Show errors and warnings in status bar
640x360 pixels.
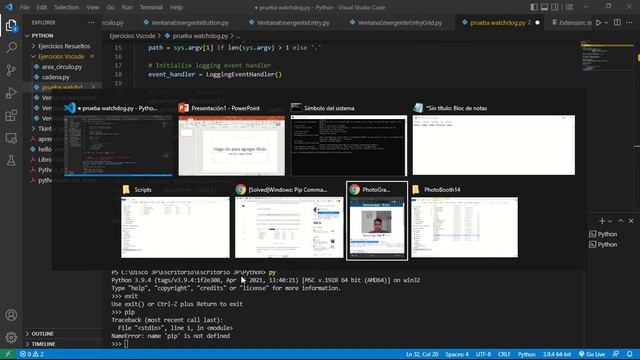[x=32, y=354]
